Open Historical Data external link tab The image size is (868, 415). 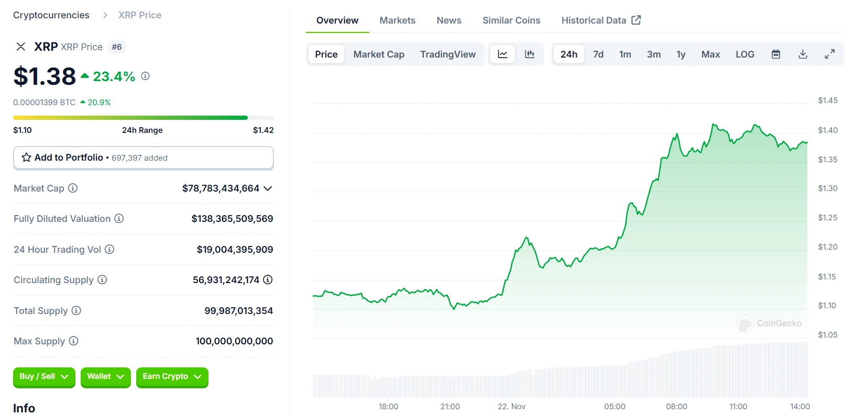(x=601, y=20)
